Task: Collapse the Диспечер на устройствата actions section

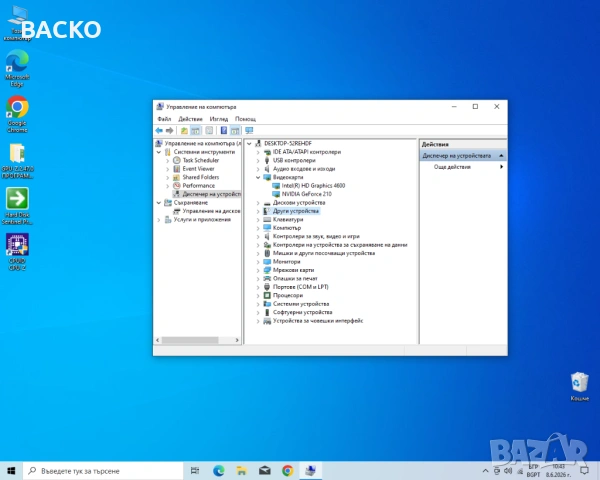Action: (501, 156)
